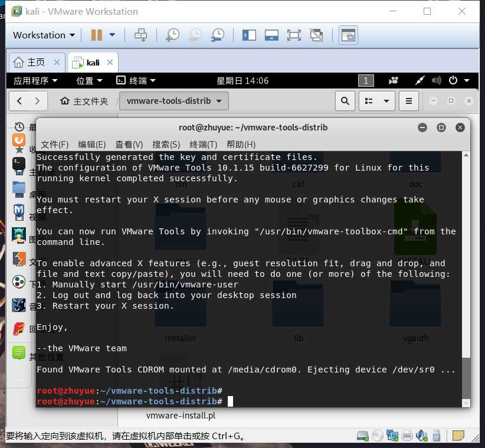Viewport: 485px width, 448px height.
Task: Toggle the thumbnail bar view
Action: point(271,35)
